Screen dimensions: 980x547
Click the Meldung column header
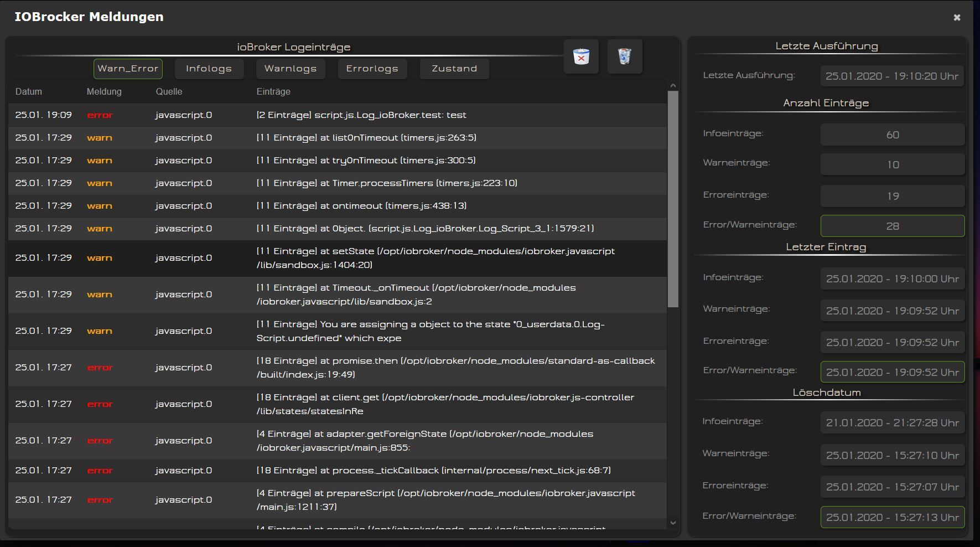tap(104, 92)
